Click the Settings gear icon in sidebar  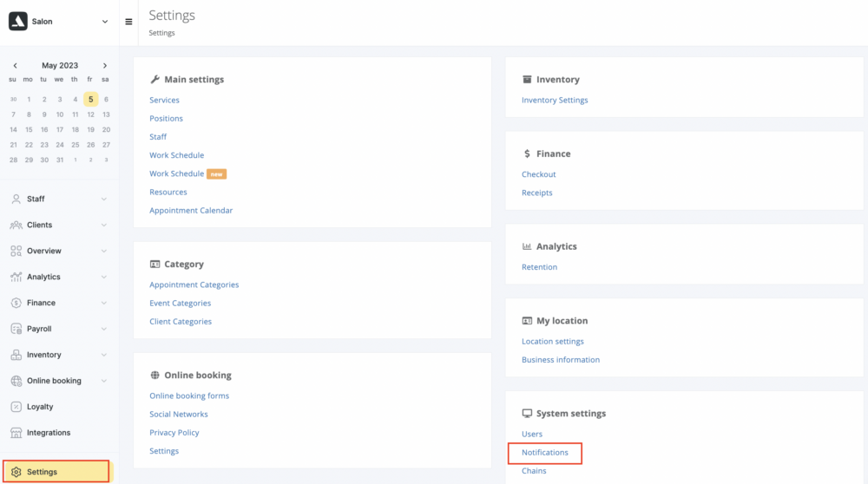[16, 472]
